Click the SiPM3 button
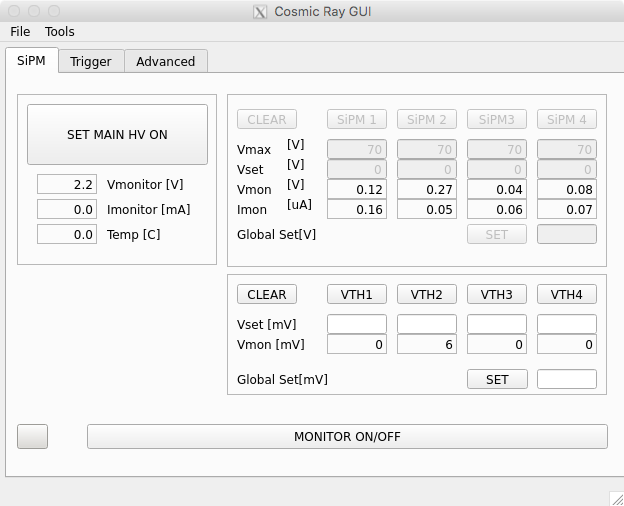The width and height of the screenshot is (624, 506). coord(497,119)
